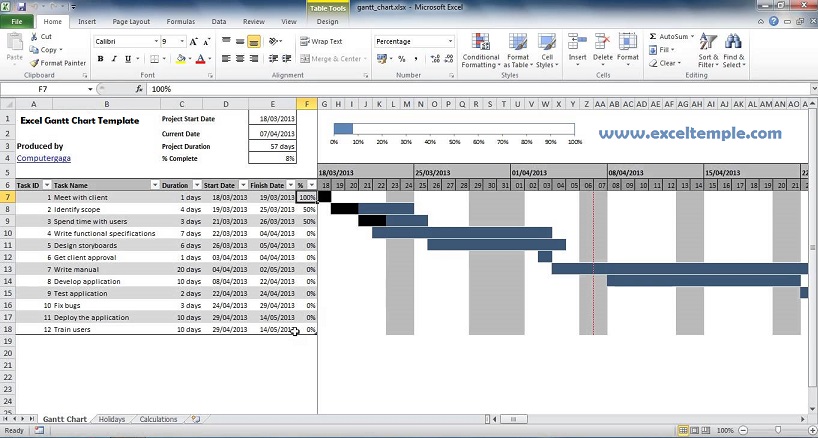Center text horizontally
Image resolution: width=818 pixels, height=438 pixels.
click(x=240, y=59)
